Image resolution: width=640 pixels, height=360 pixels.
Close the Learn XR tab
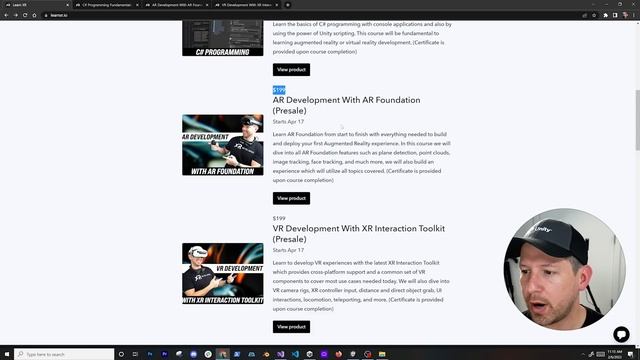(x=67, y=5)
